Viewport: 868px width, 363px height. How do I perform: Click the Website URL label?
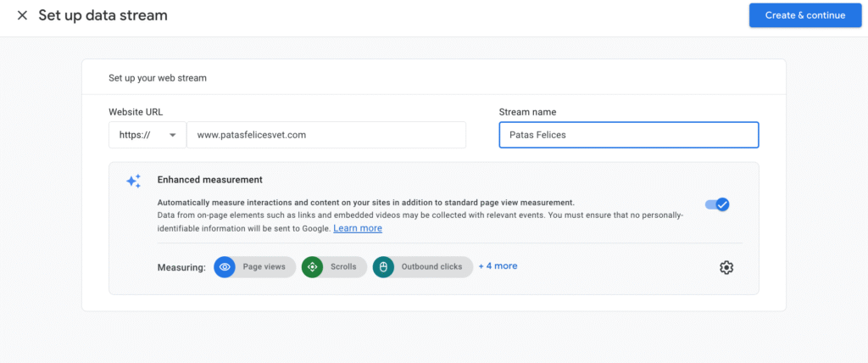136,112
